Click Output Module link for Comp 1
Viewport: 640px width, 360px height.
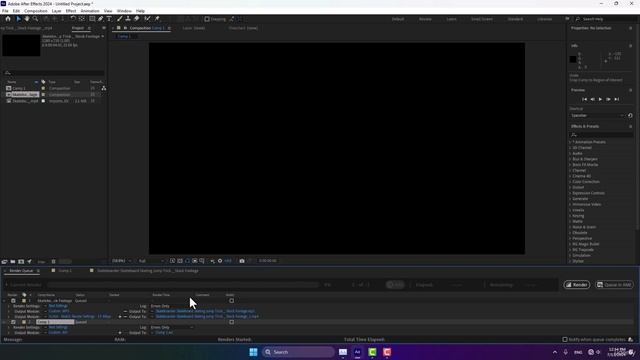tap(58, 333)
